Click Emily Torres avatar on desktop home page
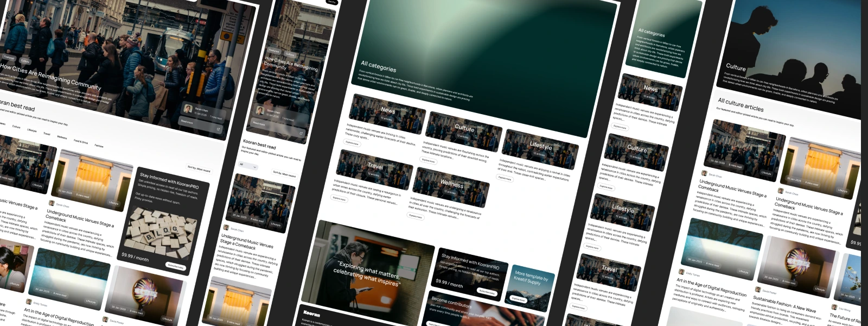868x326 pixels. [x=29, y=302]
